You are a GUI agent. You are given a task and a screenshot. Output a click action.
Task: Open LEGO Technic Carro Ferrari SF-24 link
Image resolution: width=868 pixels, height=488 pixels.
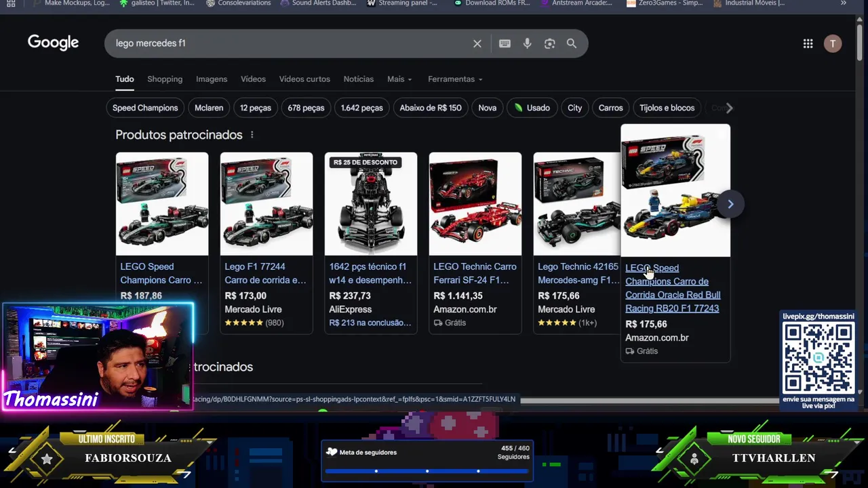pyautogui.click(x=475, y=273)
